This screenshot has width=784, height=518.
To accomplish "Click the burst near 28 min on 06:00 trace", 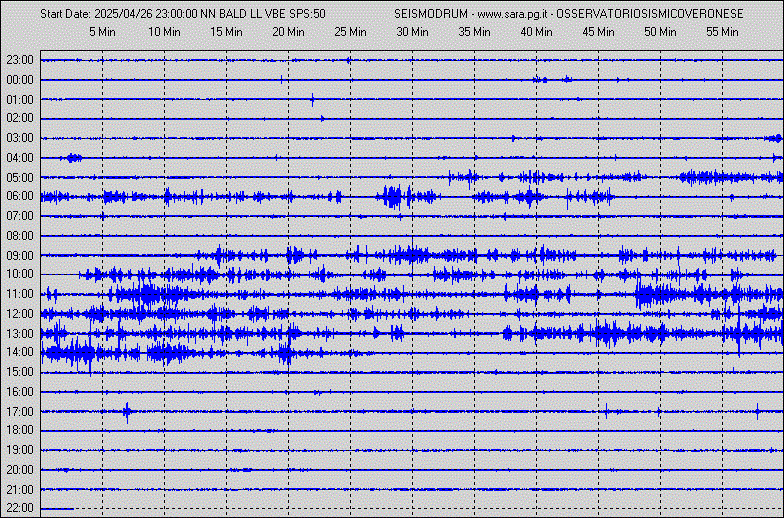I will (392, 196).
